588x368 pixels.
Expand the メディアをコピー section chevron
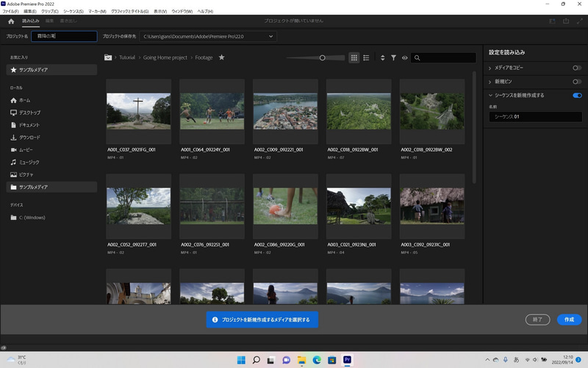(490, 68)
